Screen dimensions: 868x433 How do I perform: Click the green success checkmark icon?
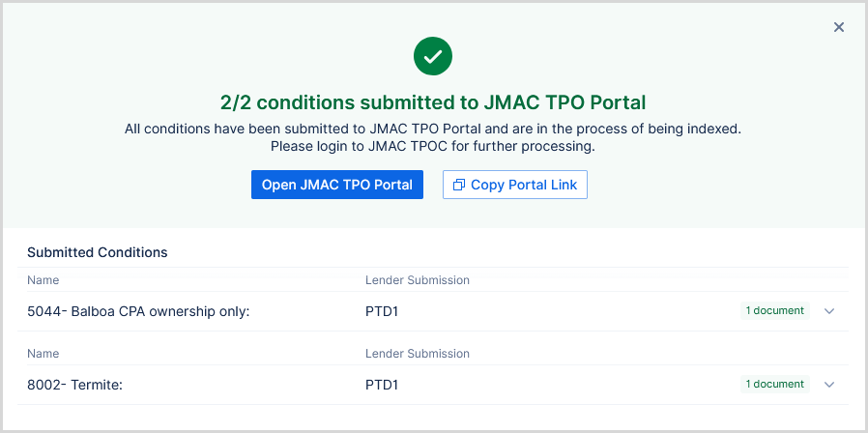click(433, 56)
